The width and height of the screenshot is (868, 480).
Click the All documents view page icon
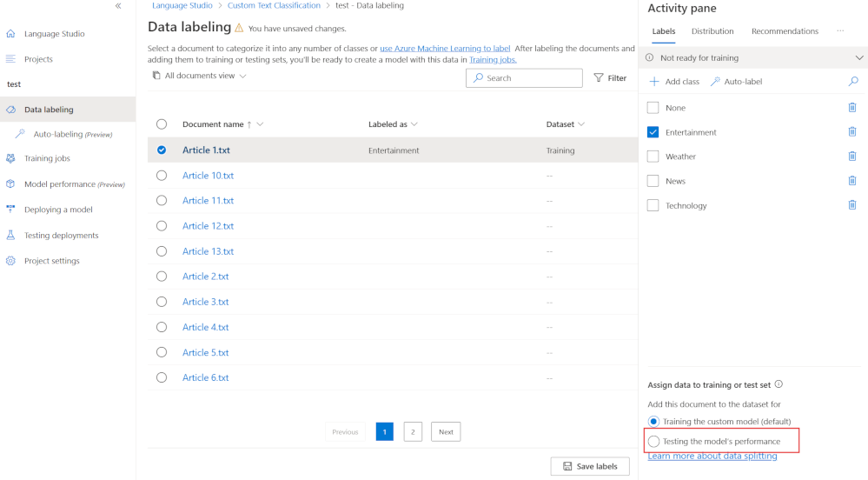(156, 76)
